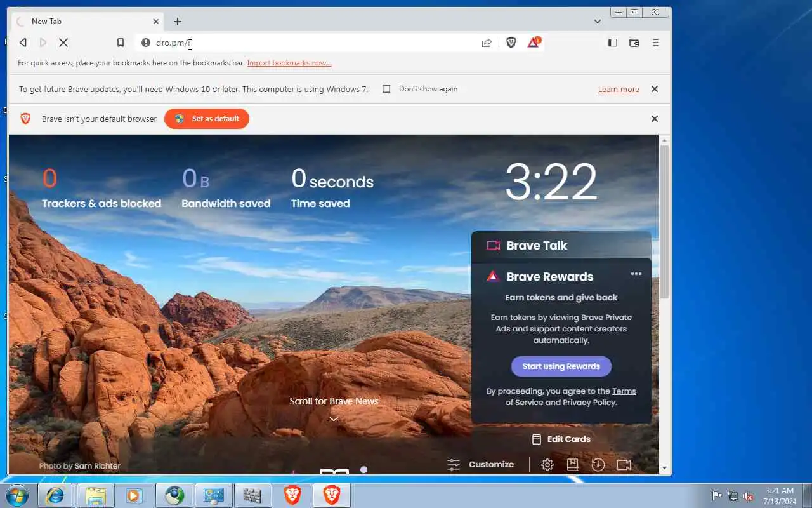The image size is (812, 508).
Task: Open Windows Firewall brick icon in taskbar
Action: (x=252, y=495)
